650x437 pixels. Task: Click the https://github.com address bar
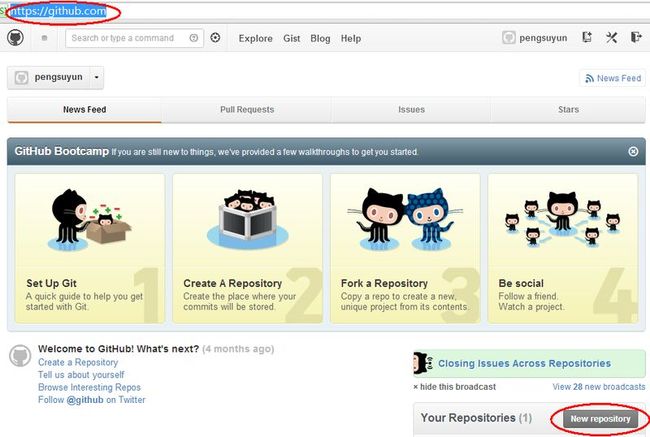58,11
